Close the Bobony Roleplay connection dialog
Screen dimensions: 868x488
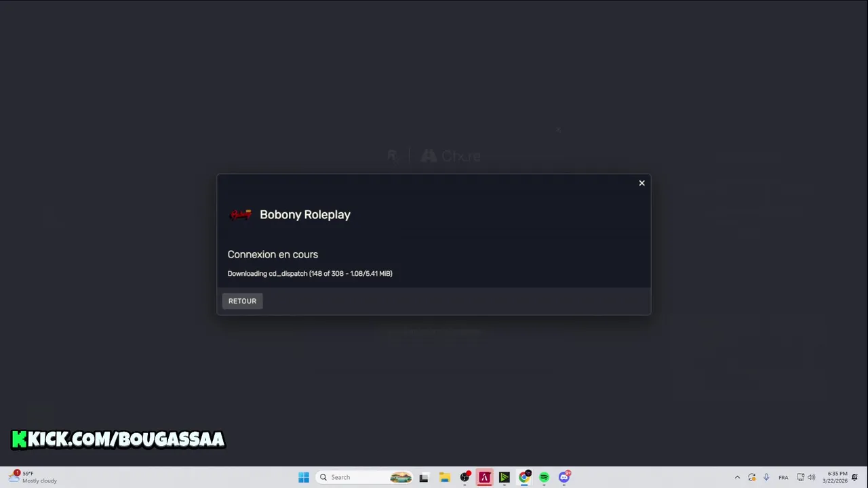pyautogui.click(x=642, y=183)
